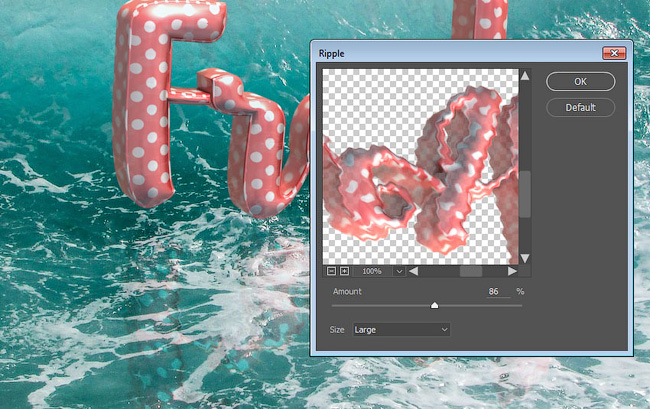The image size is (650, 409).
Task: Reset Ripple settings with Default button
Action: (580, 108)
